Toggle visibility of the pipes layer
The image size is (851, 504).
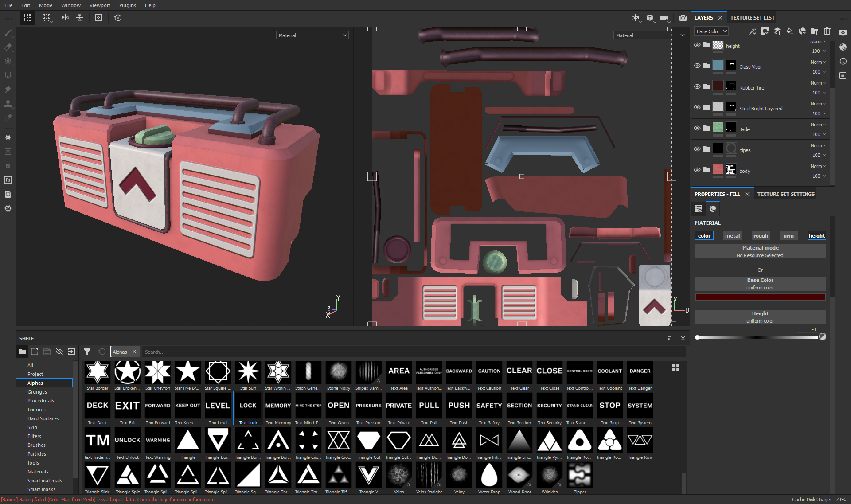tap(697, 149)
